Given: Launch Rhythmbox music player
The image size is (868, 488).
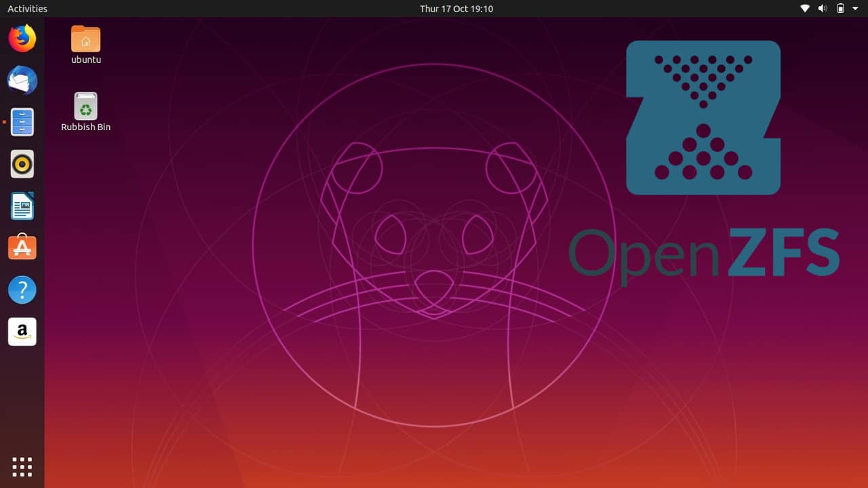Looking at the screenshot, I should coord(22,164).
